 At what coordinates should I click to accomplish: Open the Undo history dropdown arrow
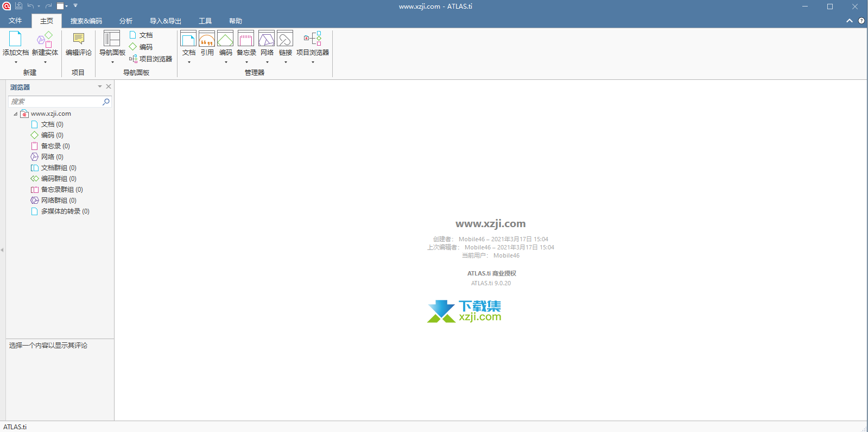click(39, 7)
